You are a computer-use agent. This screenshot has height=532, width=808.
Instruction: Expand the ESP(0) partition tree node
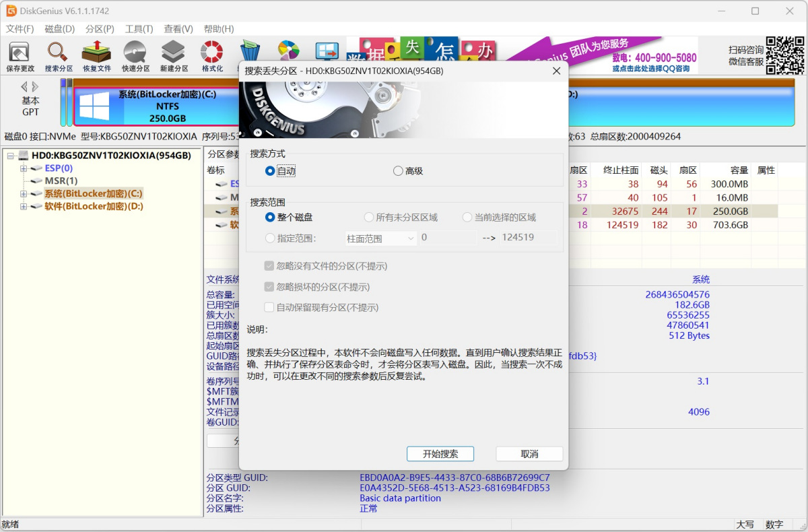pos(24,168)
